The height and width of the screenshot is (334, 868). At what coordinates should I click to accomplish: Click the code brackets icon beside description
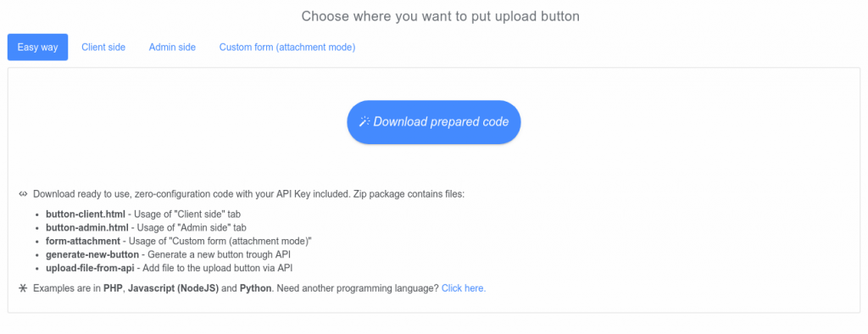[x=23, y=194]
